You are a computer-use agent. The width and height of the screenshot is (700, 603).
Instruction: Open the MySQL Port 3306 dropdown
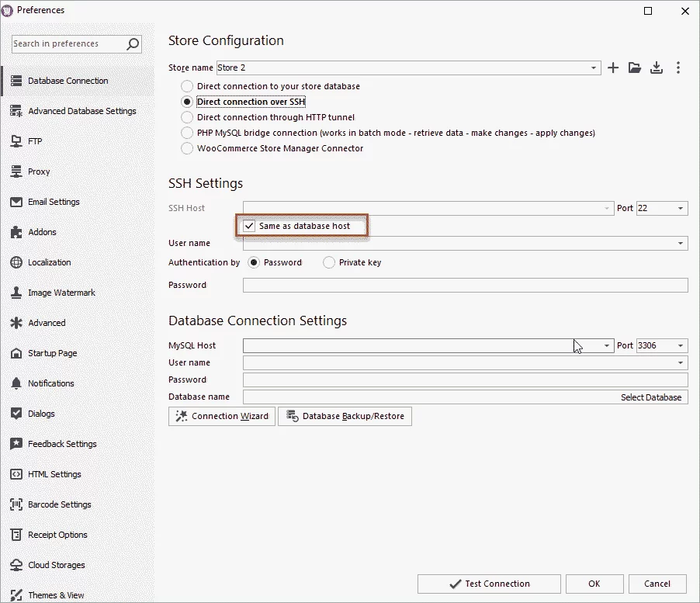pyautogui.click(x=681, y=346)
